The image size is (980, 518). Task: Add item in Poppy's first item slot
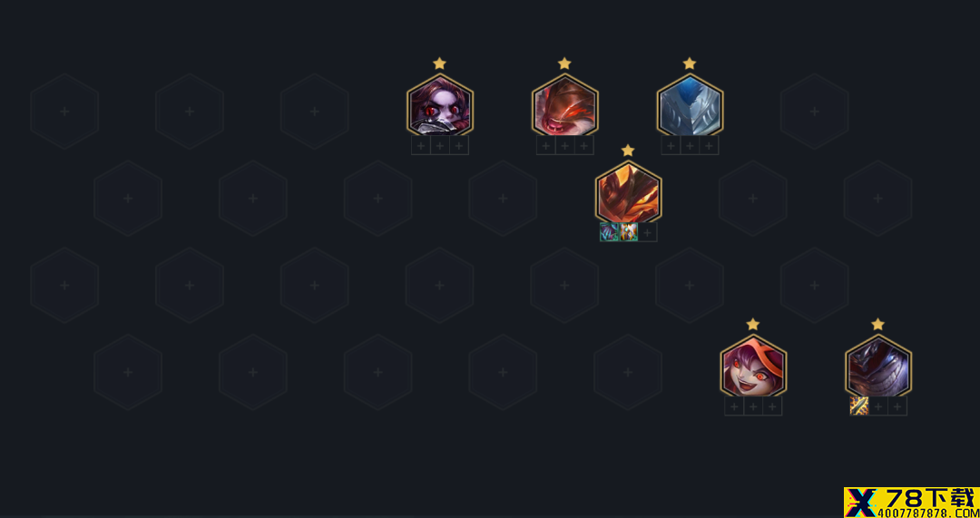tap(421, 145)
